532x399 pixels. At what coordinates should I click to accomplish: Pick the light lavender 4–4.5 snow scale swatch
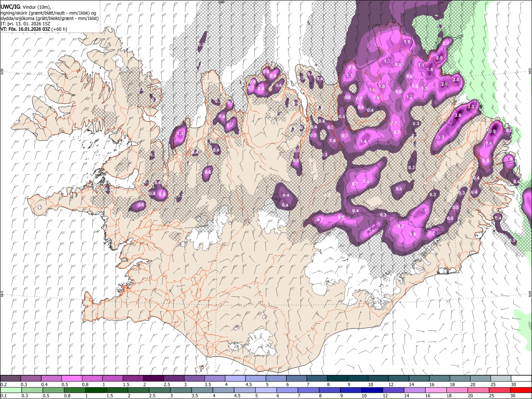235,378
